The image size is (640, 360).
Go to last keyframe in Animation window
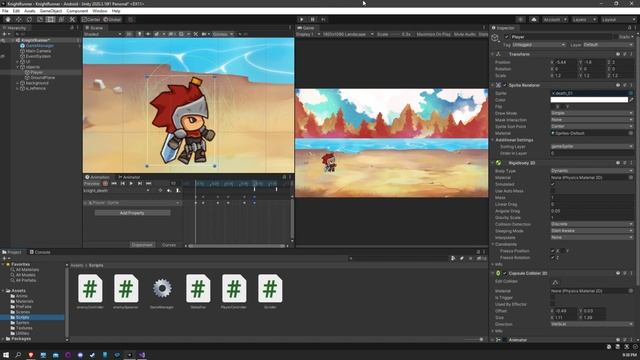tap(149, 184)
